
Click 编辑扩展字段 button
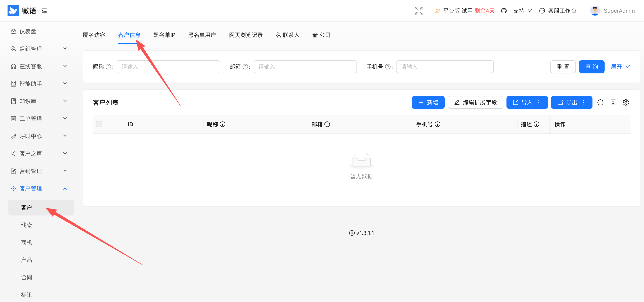[x=475, y=102]
